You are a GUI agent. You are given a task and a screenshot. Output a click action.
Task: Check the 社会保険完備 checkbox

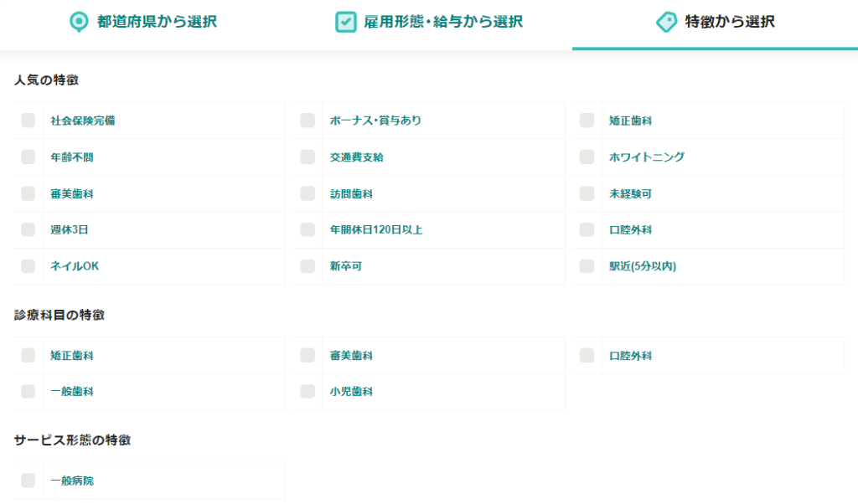(28, 121)
